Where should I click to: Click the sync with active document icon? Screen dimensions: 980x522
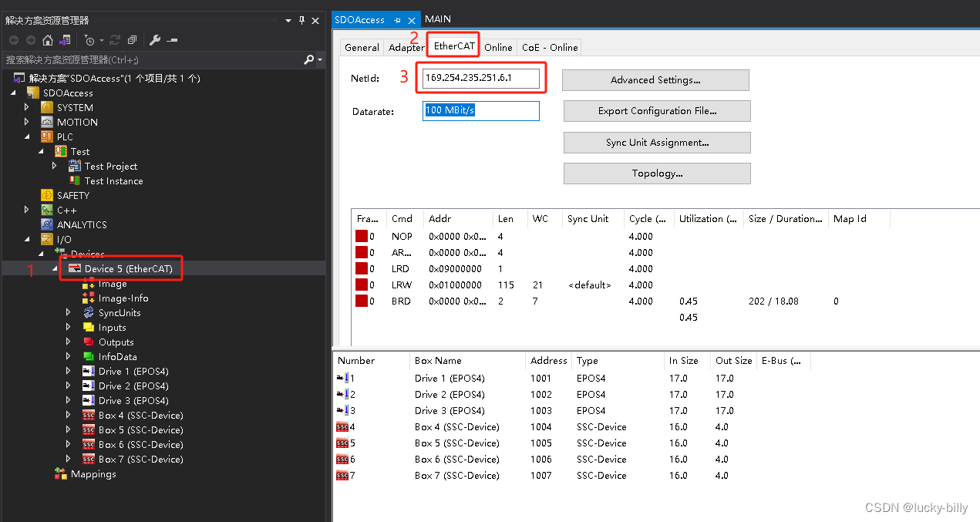coord(65,40)
